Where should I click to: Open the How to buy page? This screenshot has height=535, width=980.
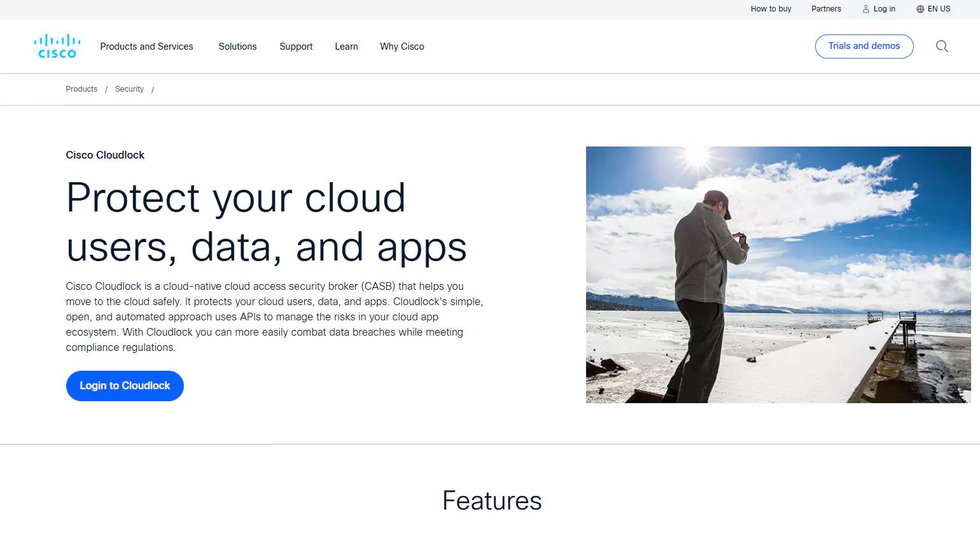pos(771,9)
